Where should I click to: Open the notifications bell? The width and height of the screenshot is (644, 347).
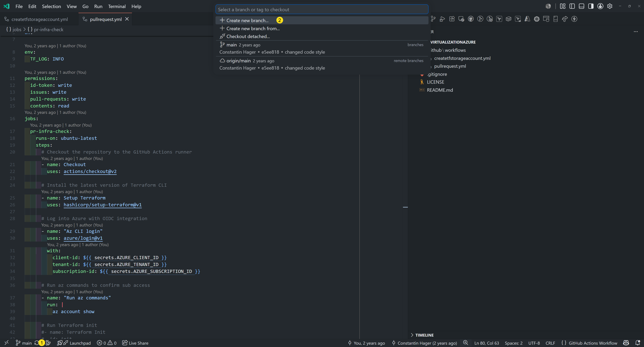[x=637, y=343]
